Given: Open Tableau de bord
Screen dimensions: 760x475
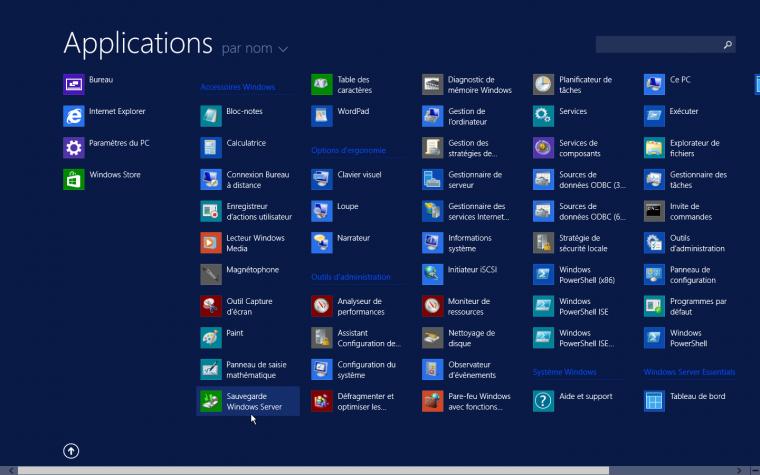Looking at the screenshot, I should (x=654, y=401).
